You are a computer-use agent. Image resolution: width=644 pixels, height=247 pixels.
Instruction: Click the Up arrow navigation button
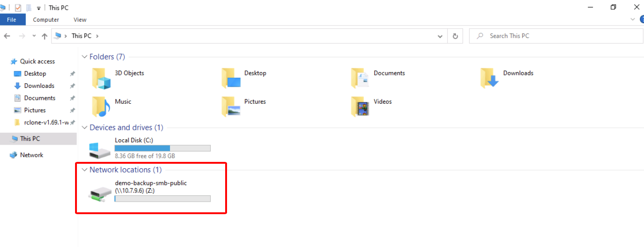click(44, 36)
